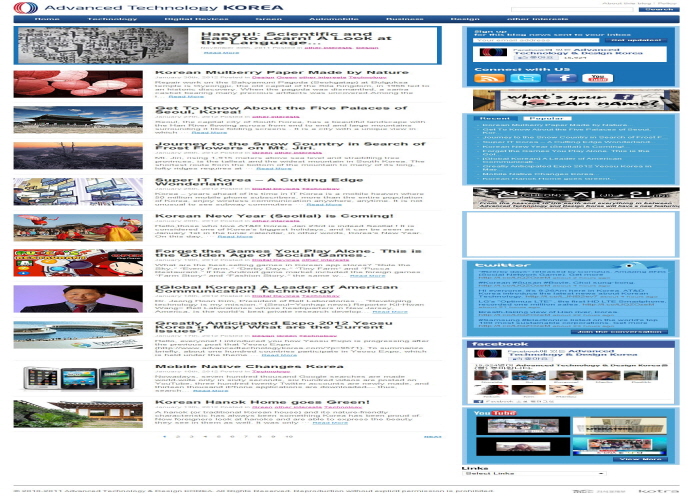
Task: Click the Your email address field
Action: click(x=535, y=40)
